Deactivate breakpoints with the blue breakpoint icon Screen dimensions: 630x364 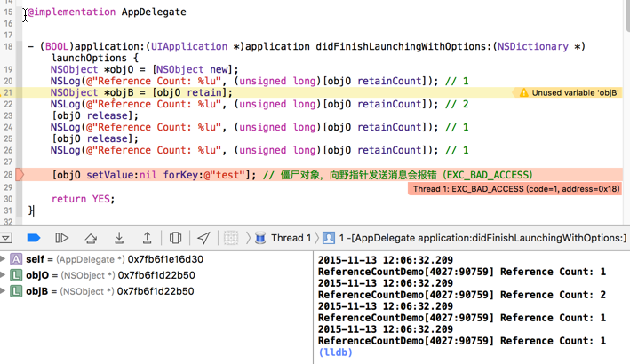pyautogui.click(x=34, y=238)
